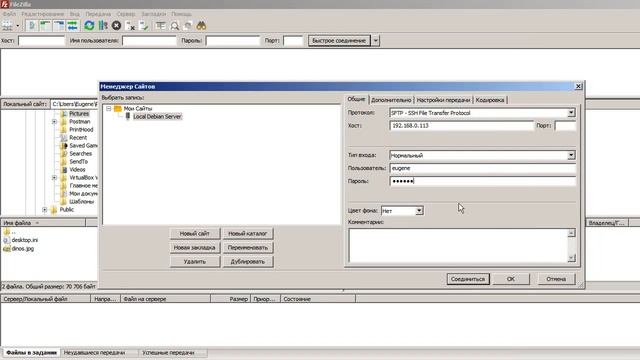Toggle remote directory tree icon

59,26
